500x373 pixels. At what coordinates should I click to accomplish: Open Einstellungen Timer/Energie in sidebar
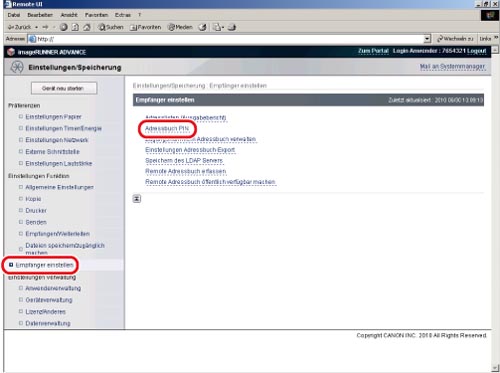point(63,128)
